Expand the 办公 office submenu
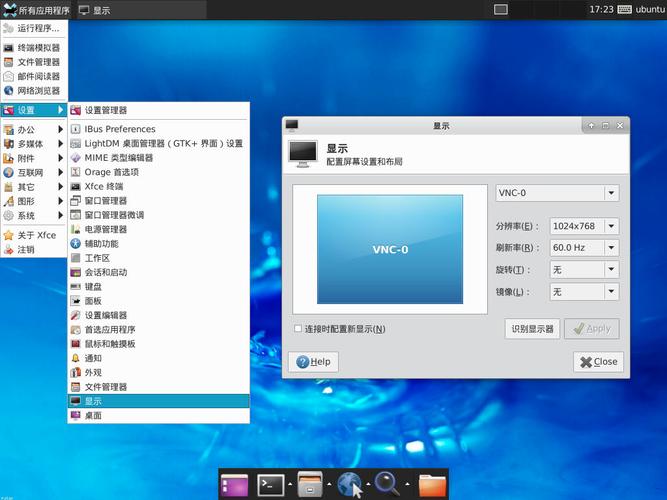 pos(34,129)
